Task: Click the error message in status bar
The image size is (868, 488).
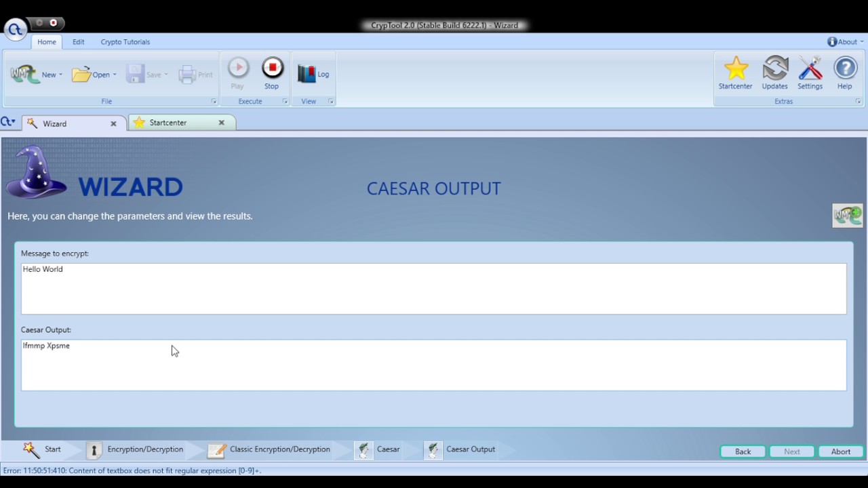Action: pos(132,470)
